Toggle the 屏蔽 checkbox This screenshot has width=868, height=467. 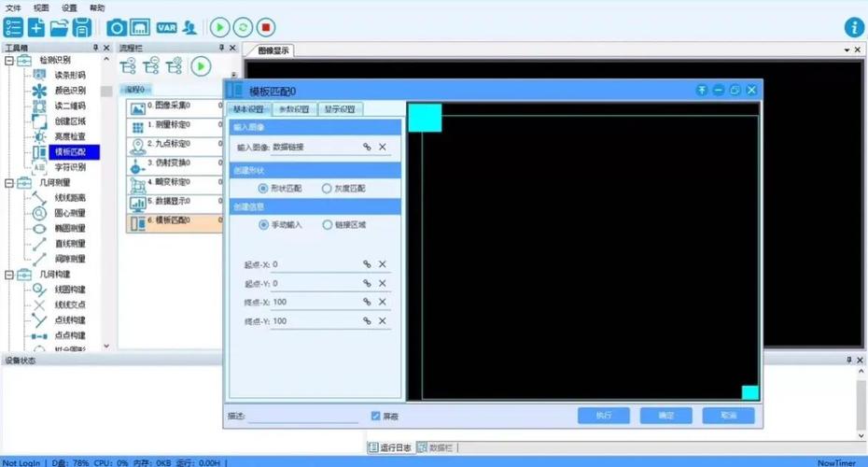click(x=375, y=416)
